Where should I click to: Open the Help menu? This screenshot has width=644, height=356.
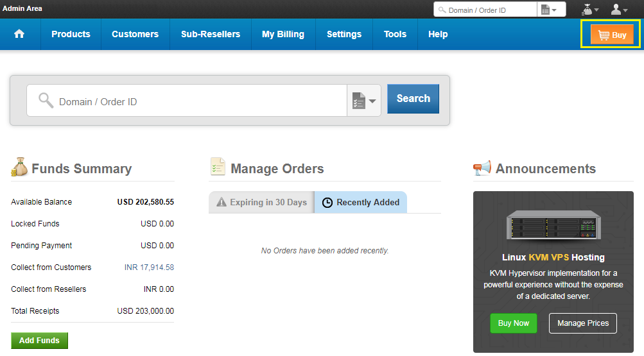pos(438,35)
